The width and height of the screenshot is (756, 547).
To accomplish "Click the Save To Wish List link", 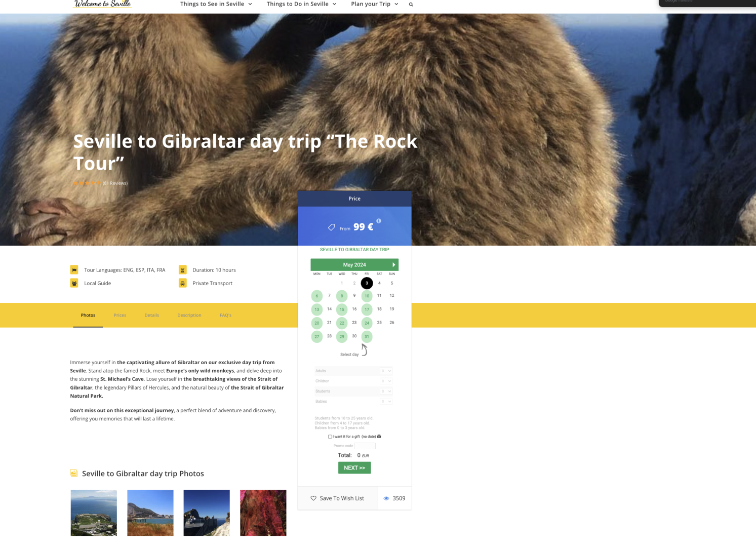I will [337, 498].
